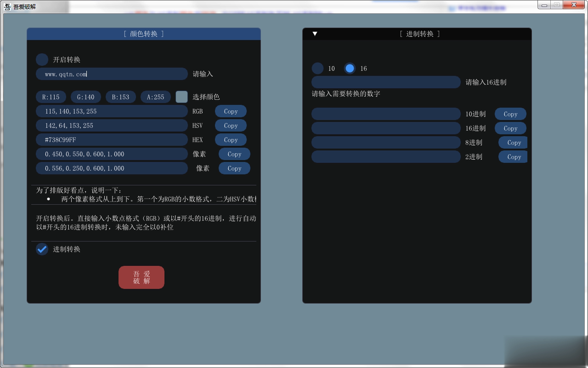Copy the RGB value

pyautogui.click(x=231, y=111)
